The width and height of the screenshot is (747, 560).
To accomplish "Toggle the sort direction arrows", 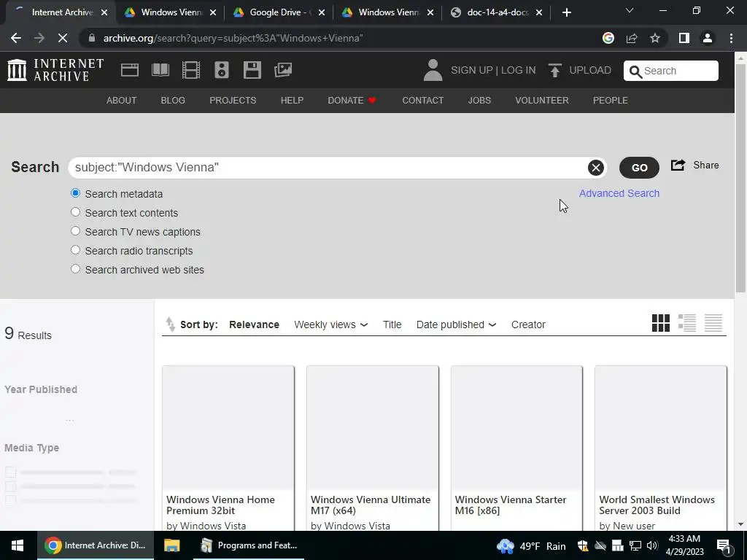I will coord(170,324).
